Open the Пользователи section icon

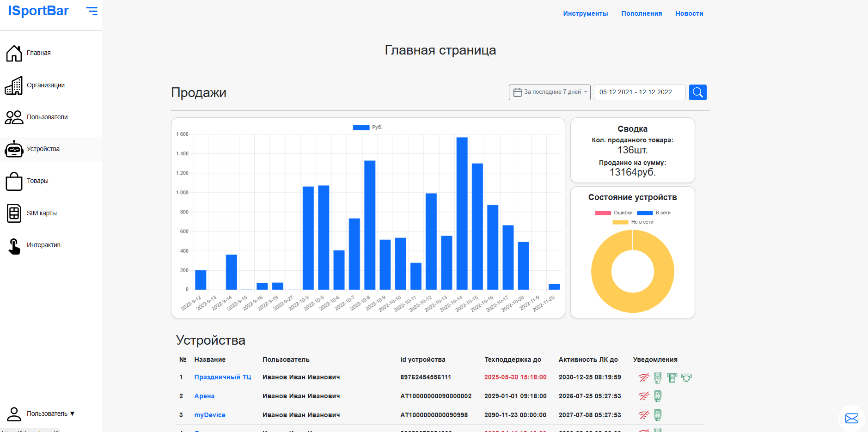14,117
